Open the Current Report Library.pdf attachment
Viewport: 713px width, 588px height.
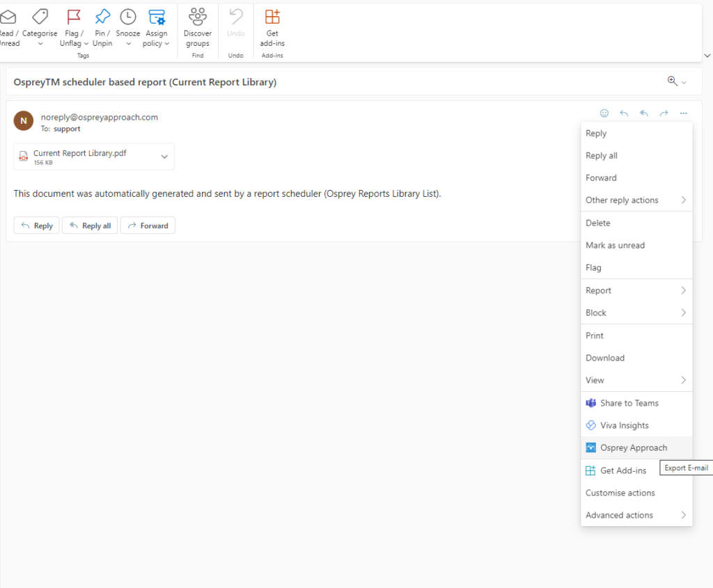point(94,157)
